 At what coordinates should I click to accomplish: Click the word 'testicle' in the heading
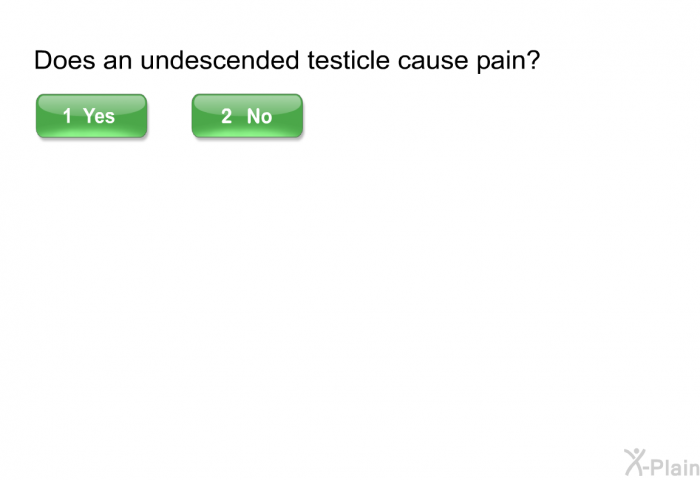click(349, 60)
